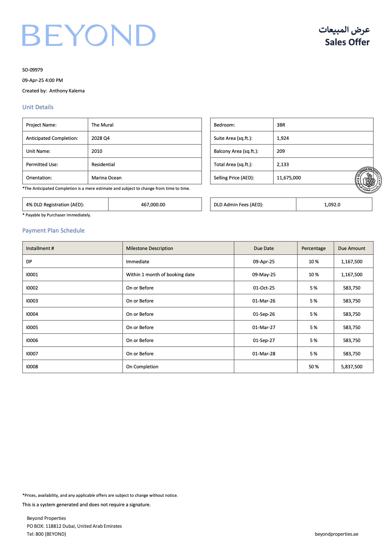The height and width of the screenshot is (555, 392).
Task: Click the Arabic sales offer title
Action: [344, 30]
